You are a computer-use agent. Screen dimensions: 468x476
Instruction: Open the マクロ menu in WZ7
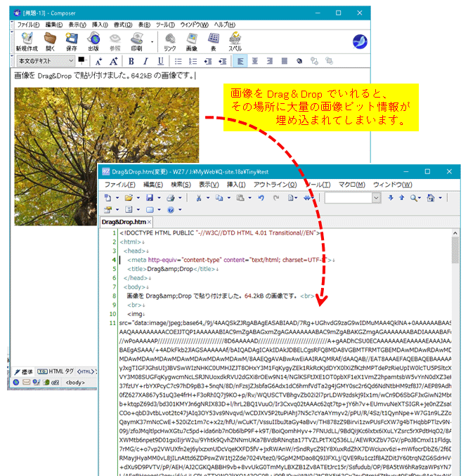pos(351,185)
